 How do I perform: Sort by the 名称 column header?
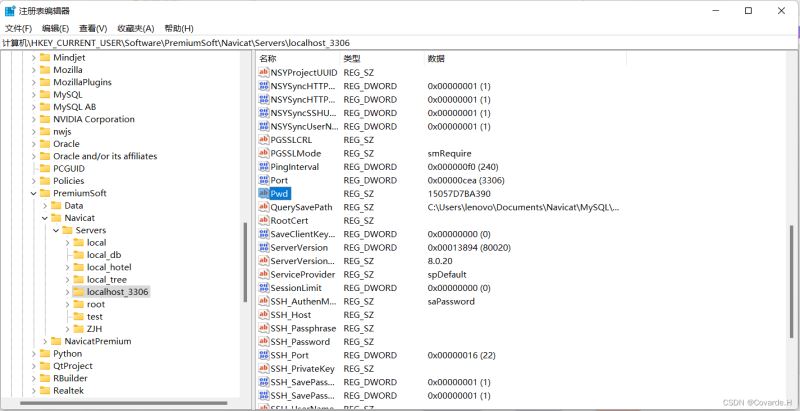point(297,59)
